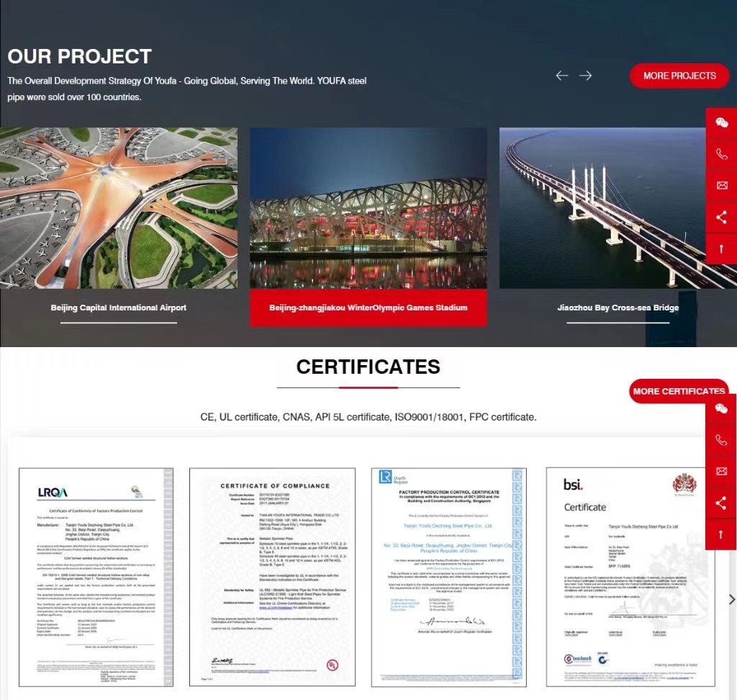View the LRQA certificate of conformity
737x700 pixels.
[96, 577]
